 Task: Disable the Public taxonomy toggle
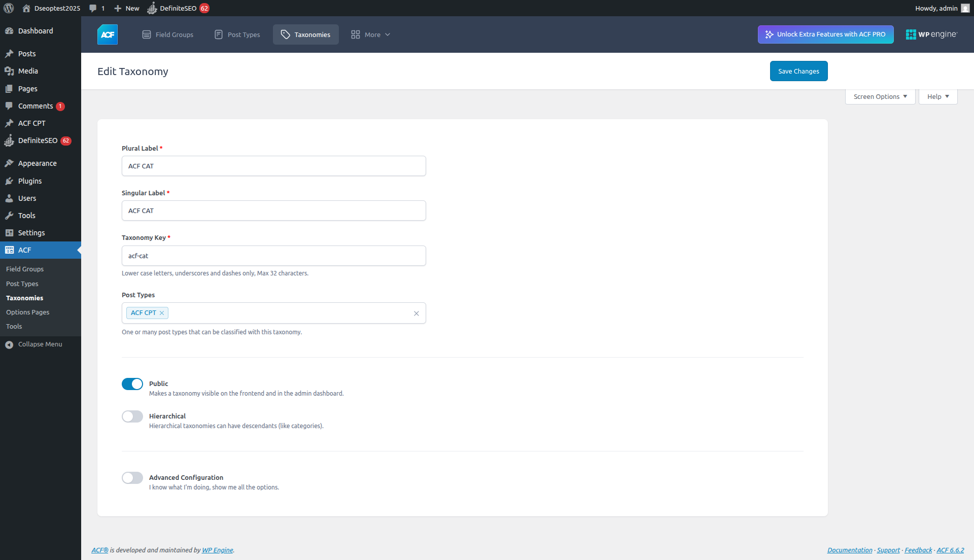coord(132,384)
